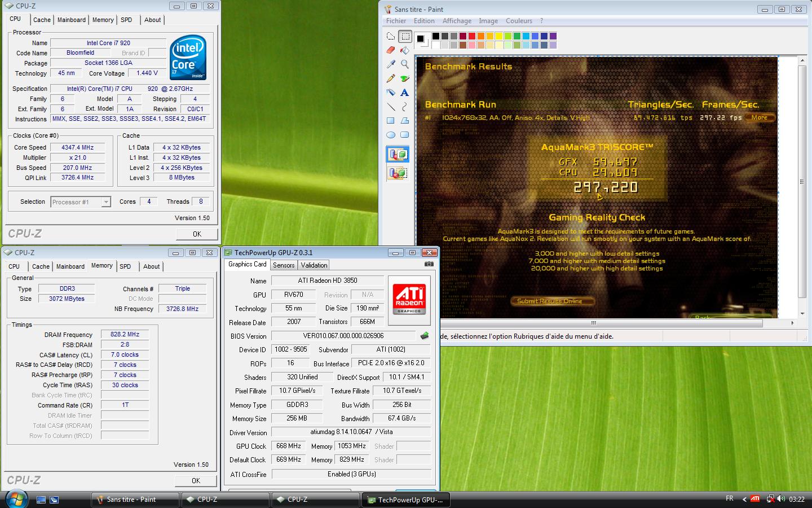
Task: Pick the purple color swatch in Paint palette
Action: pyautogui.click(x=553, y=36)
